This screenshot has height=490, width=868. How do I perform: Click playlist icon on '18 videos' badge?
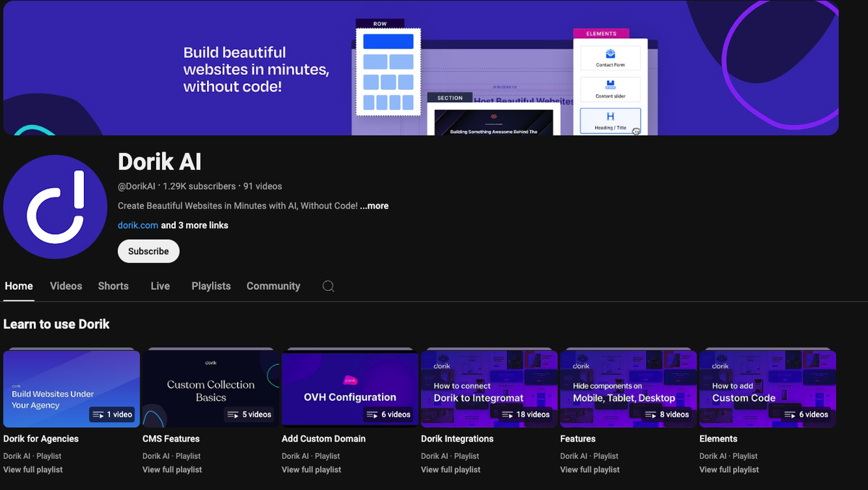(509, 415)
